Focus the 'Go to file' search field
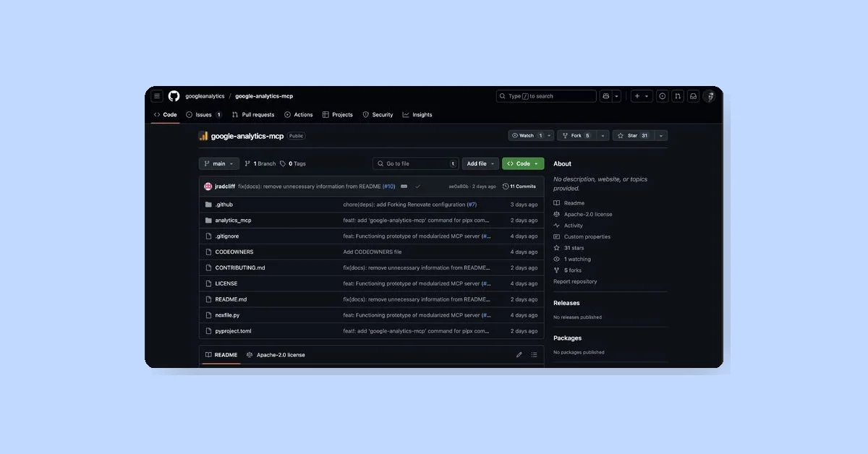The image size is (868, 454). click(x=416, y=164)
